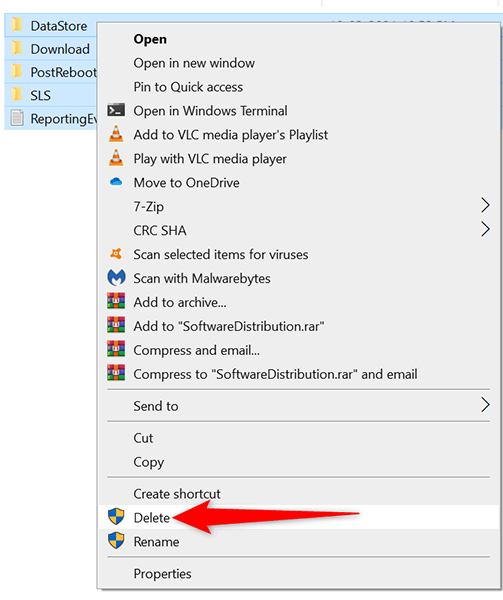Image resolution: width=503 pixels, height=600 pixels.
Task: Expand the CRC SHA submenu arrow
Action: point(485,230)
